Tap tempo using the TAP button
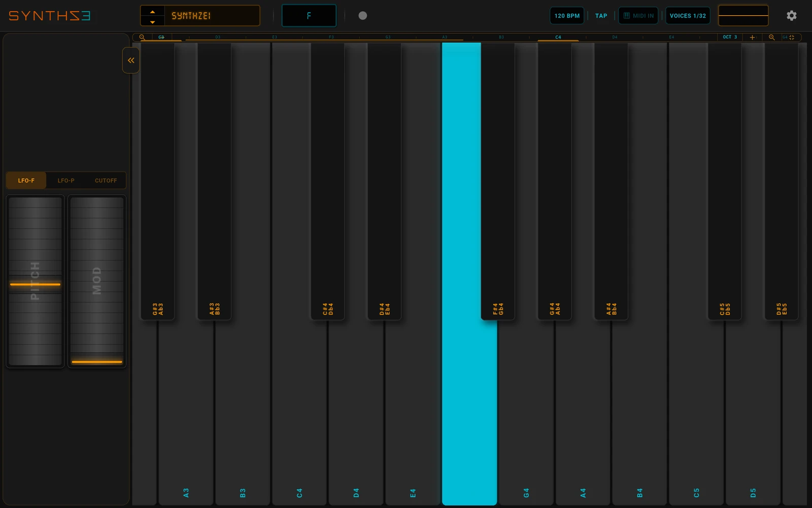This screenshot has height=508, width=812. [601, 16]
